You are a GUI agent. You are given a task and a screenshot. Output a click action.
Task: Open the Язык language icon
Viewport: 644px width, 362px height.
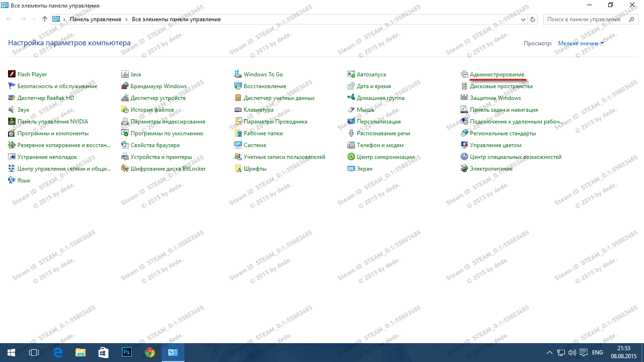click(x=12, y=181)
